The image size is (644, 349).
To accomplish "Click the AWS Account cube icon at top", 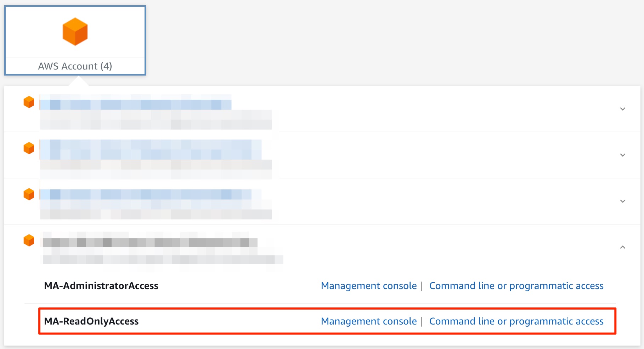I will point(75,31).
